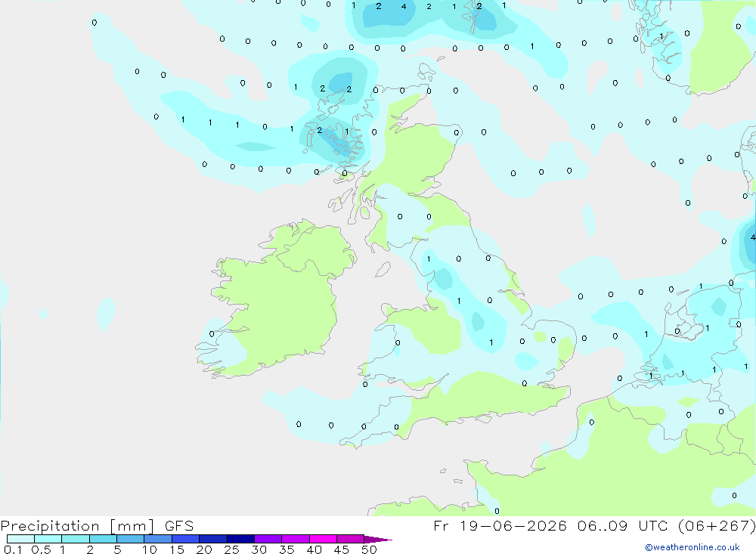The height and width of the screenshot is (554, 756).
Task: Click the '10' legend scale label
Action: click(x=150, y=549)
